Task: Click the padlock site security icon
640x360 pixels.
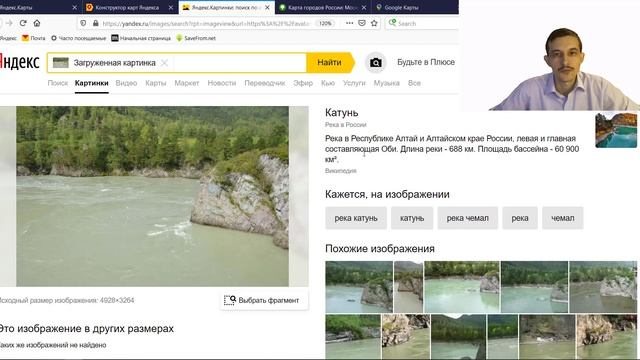Action: coord(96,23)
